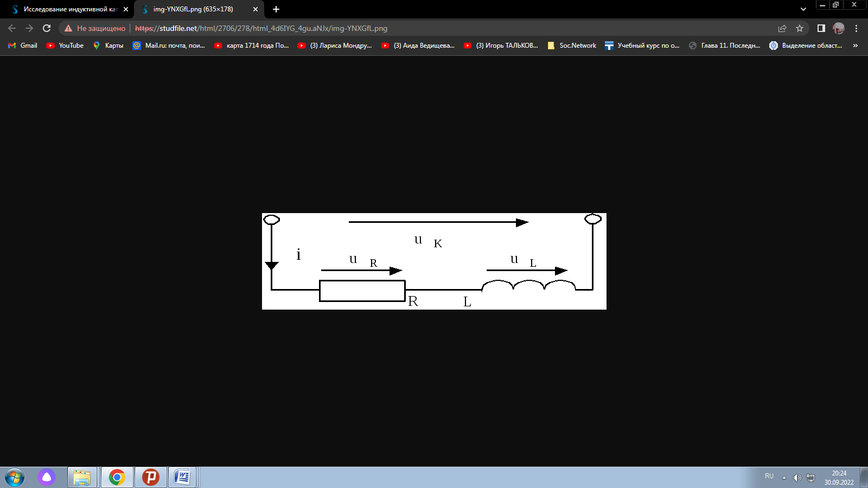Share this page via the share icon
This screenshot has height=488, width=868.
tap(782, 28)
